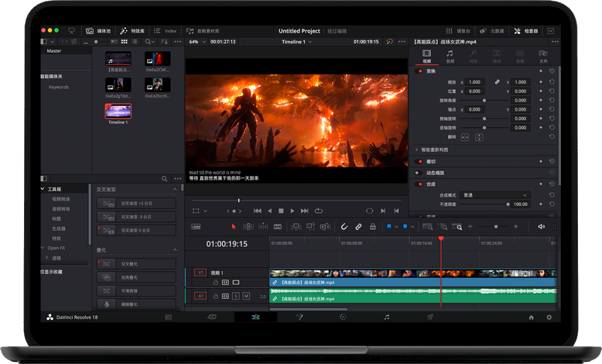Image resolution: width=602 pixels, height=364 pixels.
Task: Click the Full extent zoom icon
Action: [427, 226]
